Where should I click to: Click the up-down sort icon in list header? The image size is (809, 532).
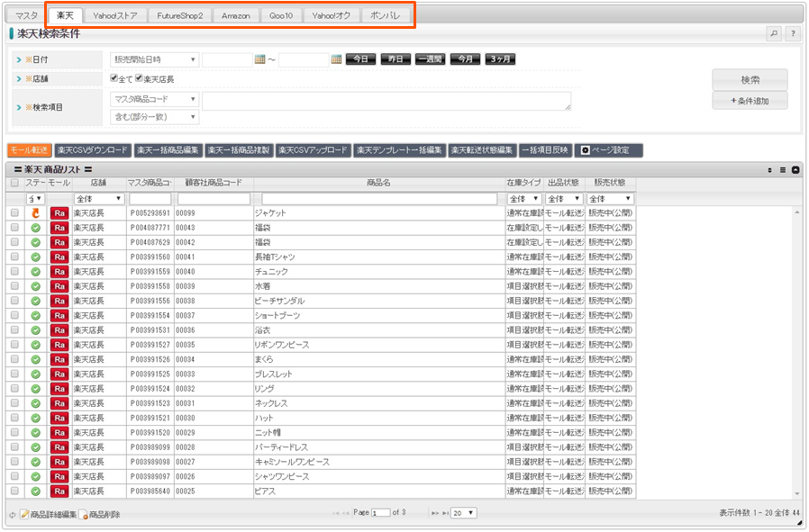pyautogui.click(x=769, y=170)
